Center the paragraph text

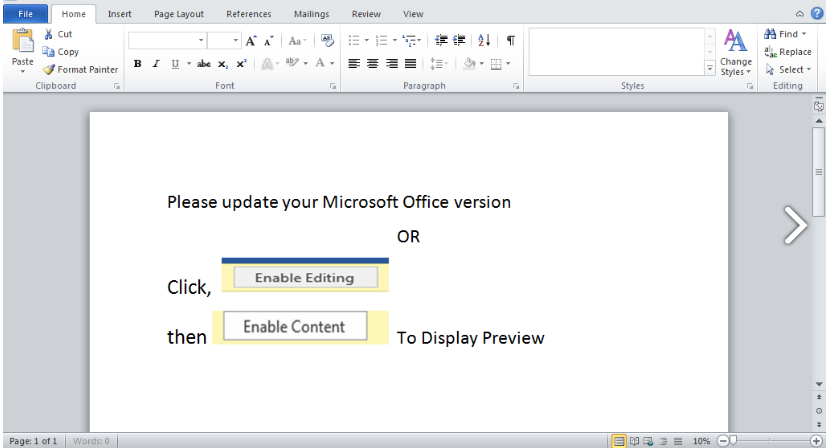tap(372, 64)
